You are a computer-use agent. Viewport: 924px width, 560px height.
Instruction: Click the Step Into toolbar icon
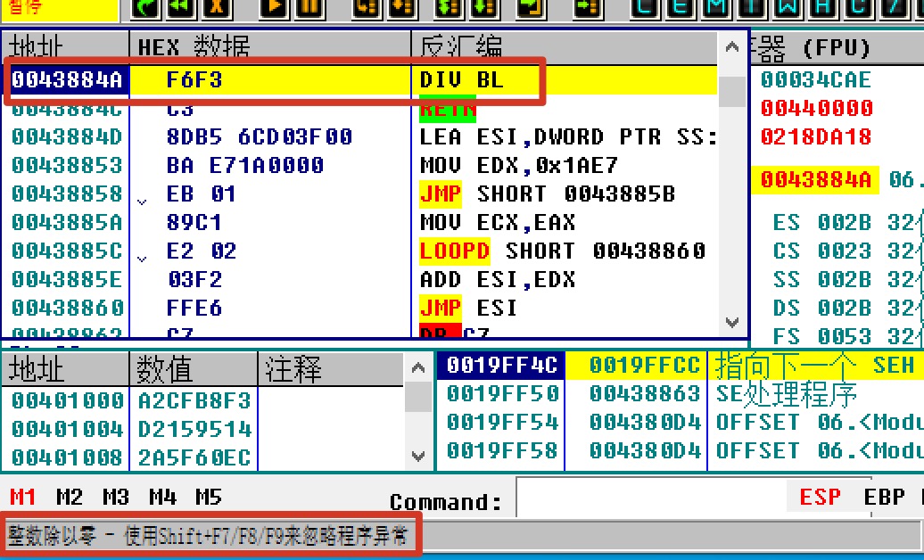(x=367, y=8)
